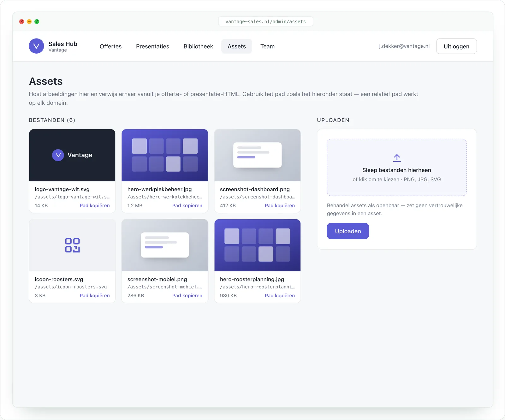Open the logo-vantage-wit.svg thumbnail

[x=72, y=155]
